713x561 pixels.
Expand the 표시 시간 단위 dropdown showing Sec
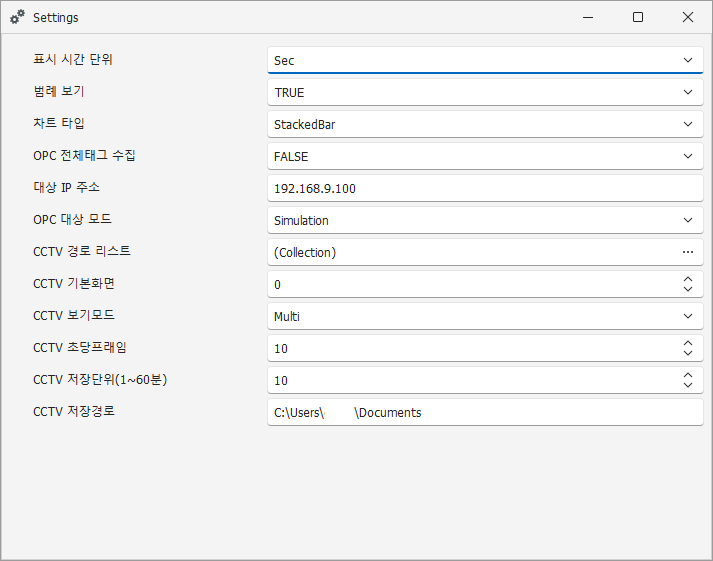tap(485, 60)
